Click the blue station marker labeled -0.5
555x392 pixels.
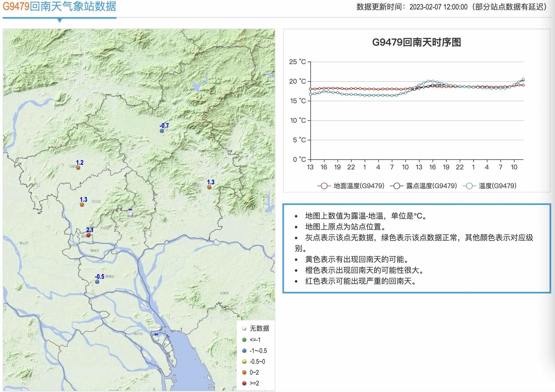tap(97, 282)
